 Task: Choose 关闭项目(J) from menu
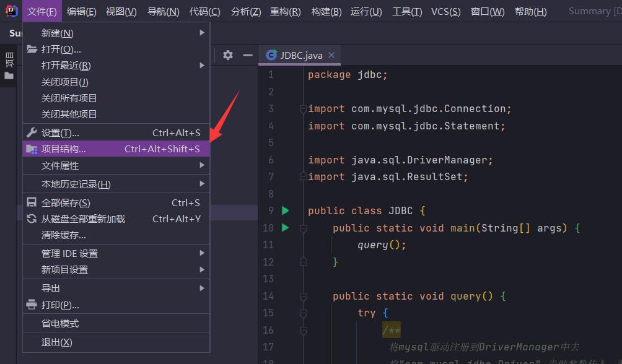click(116, 82)
